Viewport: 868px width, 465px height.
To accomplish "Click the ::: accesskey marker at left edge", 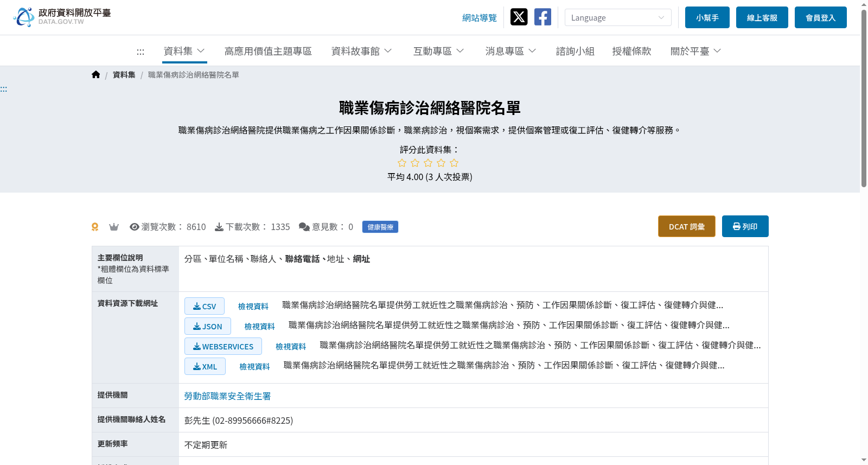I will tap(4, 89).
